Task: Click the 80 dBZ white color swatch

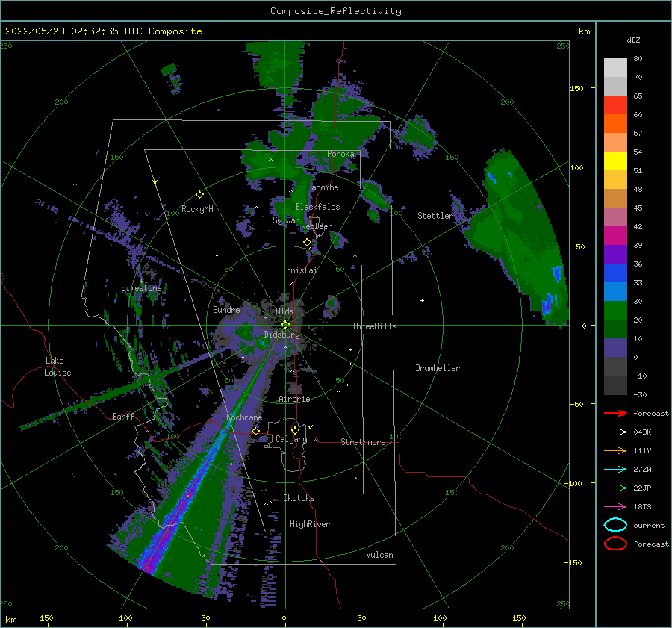Action: pos(615,68)
